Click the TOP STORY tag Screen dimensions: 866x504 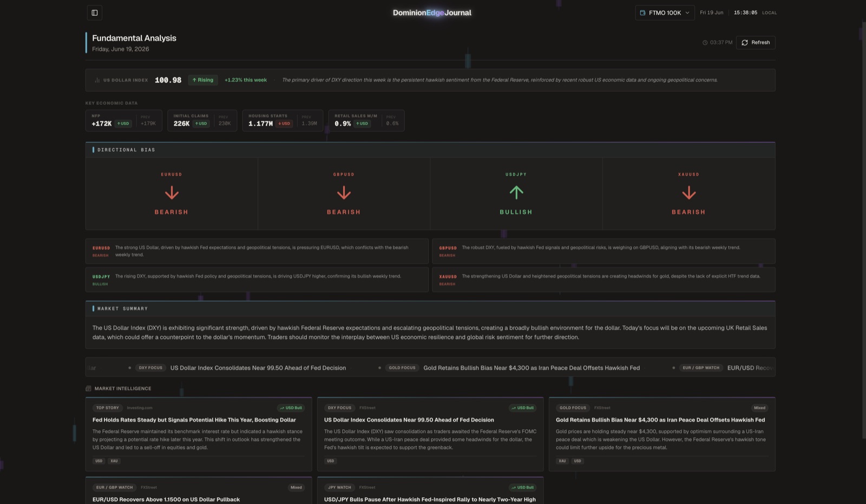[x=107, y=408]
